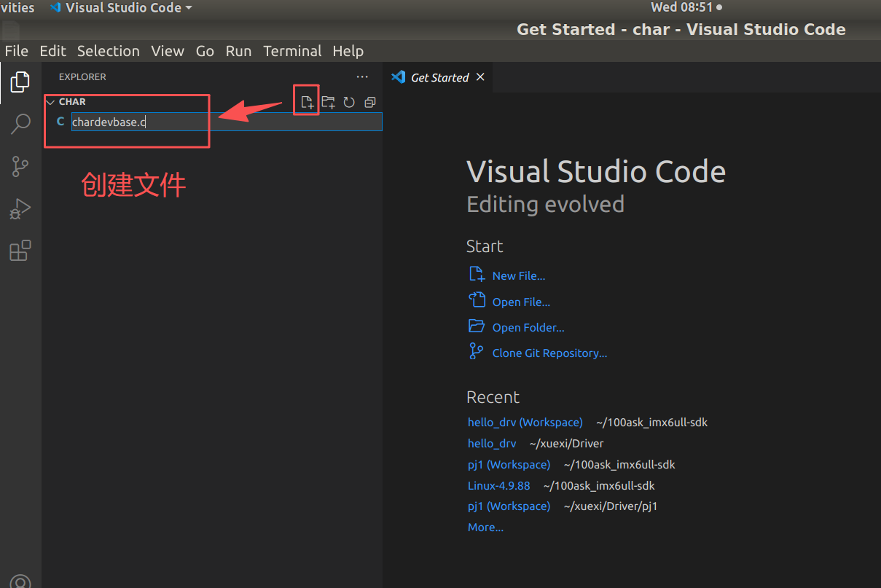Click the More... recent items link

pos(485,527)
